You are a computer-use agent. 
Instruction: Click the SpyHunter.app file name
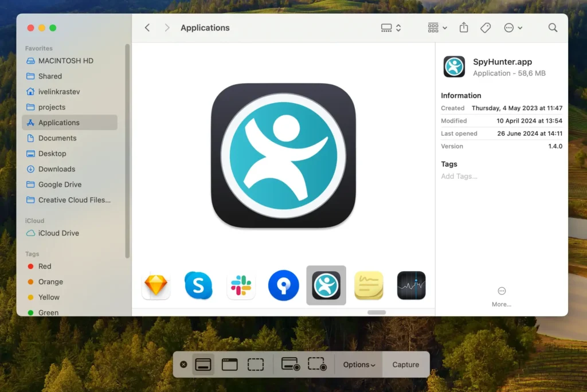point(502,62)
